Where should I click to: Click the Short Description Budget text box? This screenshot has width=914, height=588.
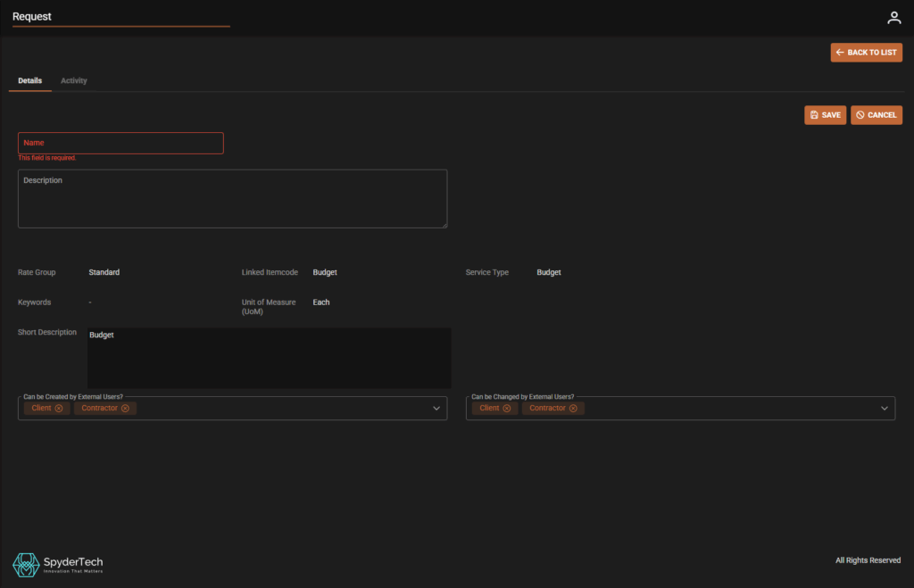click(269, 357)
